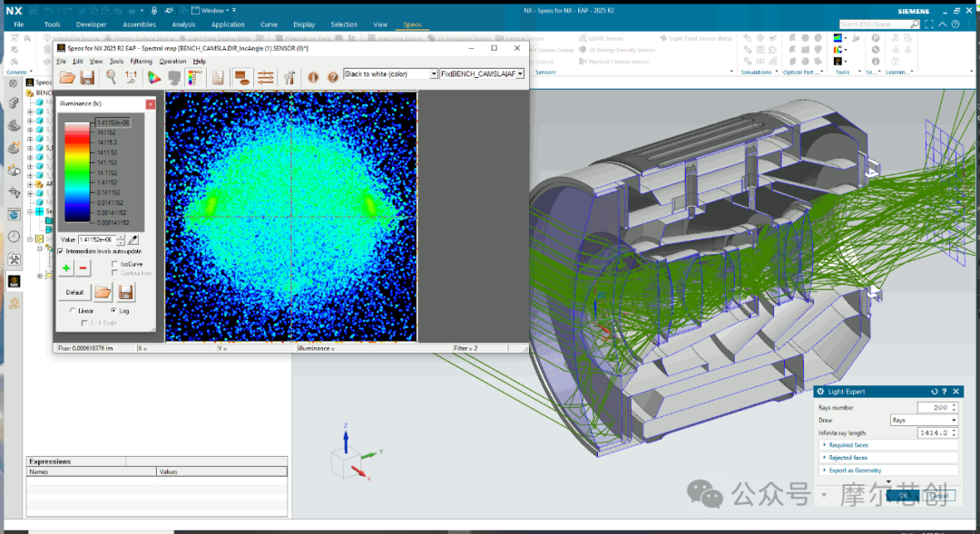
Task: Expand the Export as Geometry section
Action: pos(887,471)
